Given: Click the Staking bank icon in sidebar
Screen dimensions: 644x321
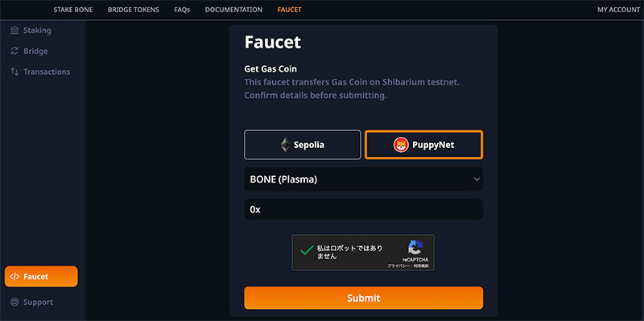Looking at the screenshot, I should [x=14, y=31].
